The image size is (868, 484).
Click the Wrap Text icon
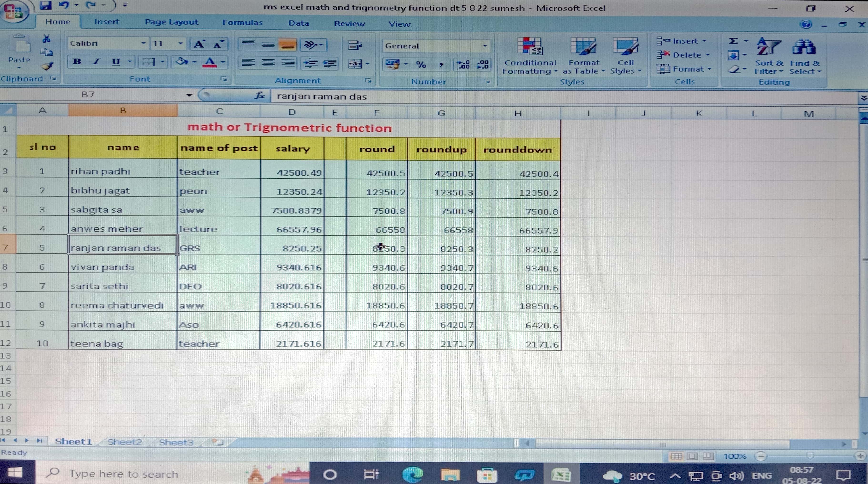[x=354, y=45]
